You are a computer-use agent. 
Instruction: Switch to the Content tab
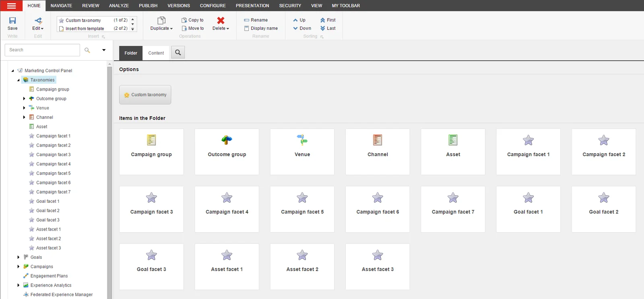point(156,53)
